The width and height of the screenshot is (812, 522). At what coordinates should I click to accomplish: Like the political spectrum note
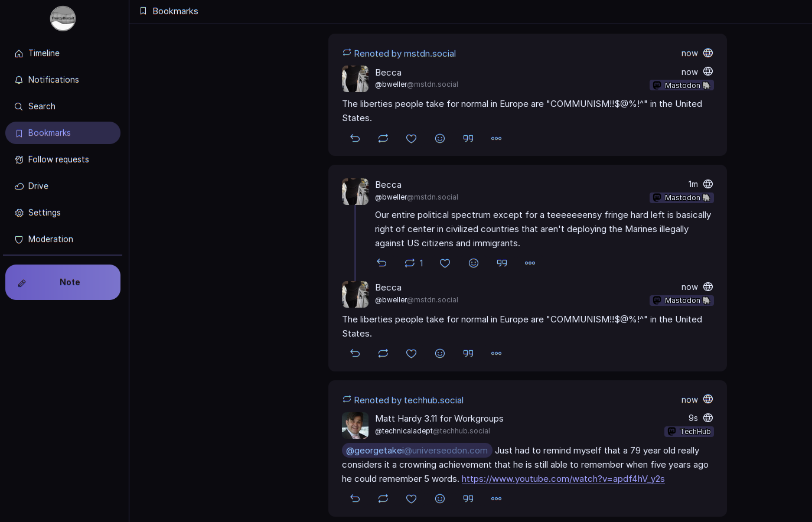tap(445, 263)
